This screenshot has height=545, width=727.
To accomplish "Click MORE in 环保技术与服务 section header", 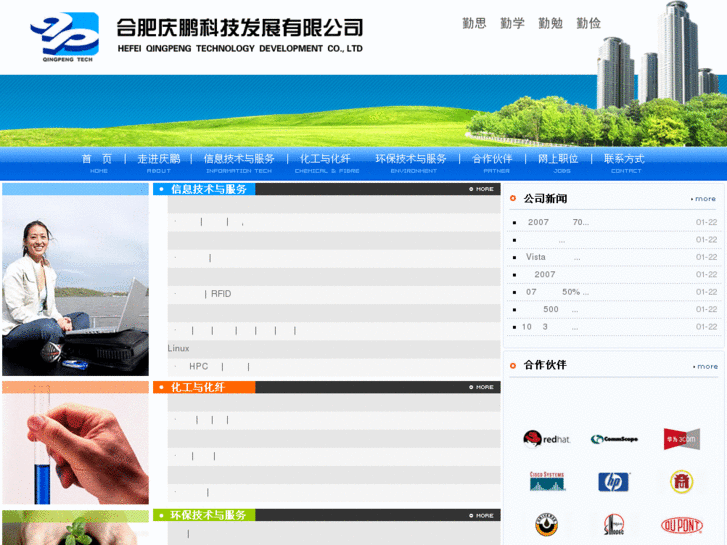I will [x=481, y=515].
